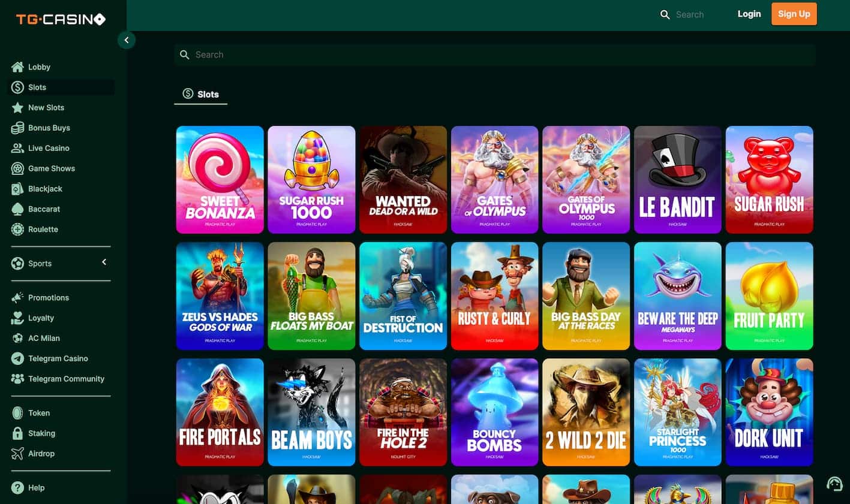Open Baccarat spade icon
850x504 pixels.
[x=17, y=209]
